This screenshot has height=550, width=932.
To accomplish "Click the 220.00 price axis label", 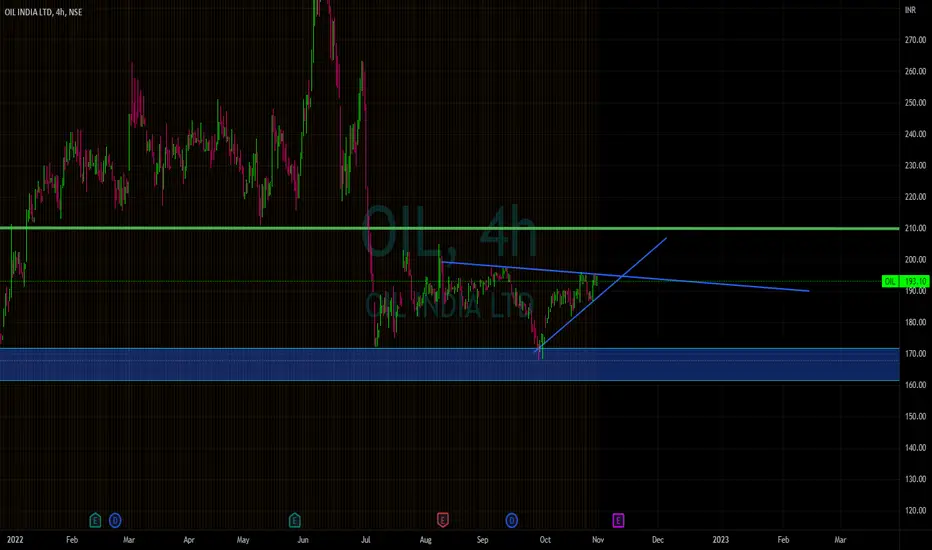I will [915, 197].
